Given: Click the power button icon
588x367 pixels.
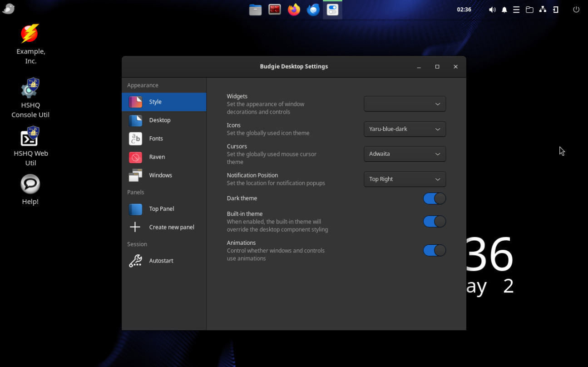Looking at the screenshot, I should click(x=576, y=10).
